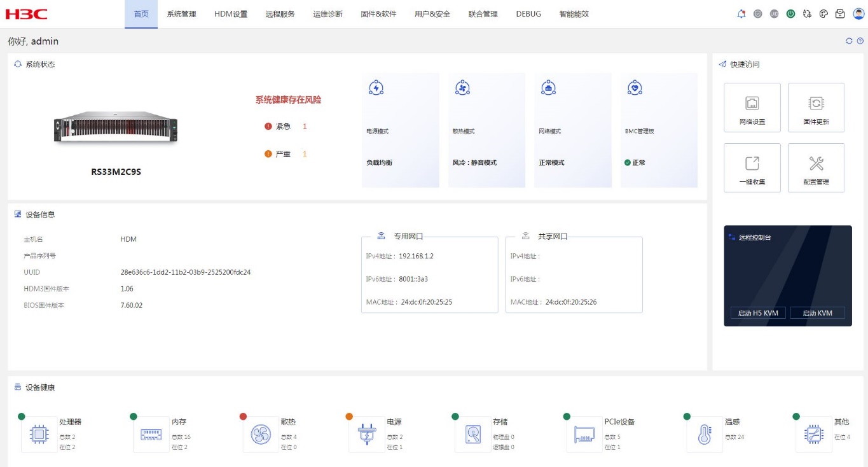Click the BMC管理板 heart icon
868x467 pixels.
click(635, 88)
